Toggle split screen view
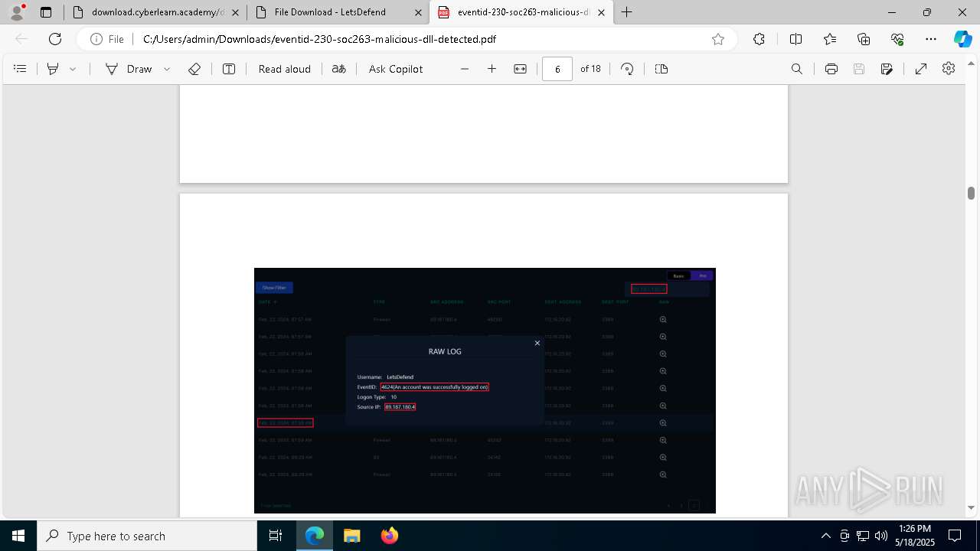This screenshot has width=980, height=551. tap(795, 39)
